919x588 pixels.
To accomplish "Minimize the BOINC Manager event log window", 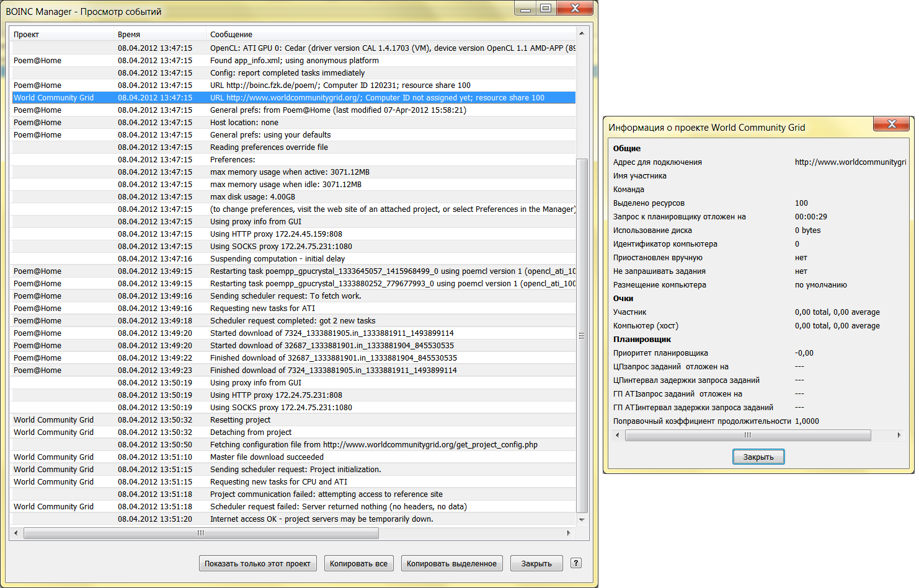I will click(x=526, y=8).
